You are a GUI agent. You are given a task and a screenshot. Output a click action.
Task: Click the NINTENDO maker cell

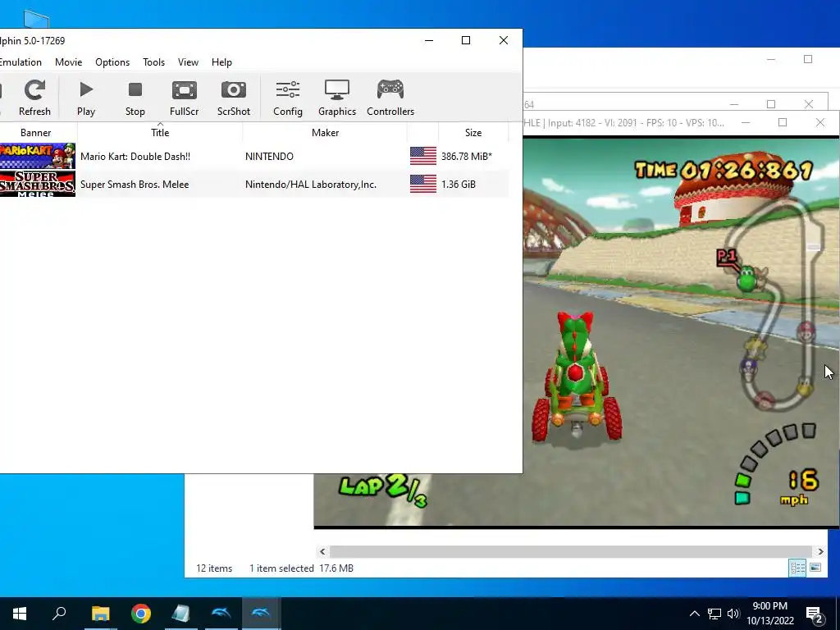tap(269, 157)
